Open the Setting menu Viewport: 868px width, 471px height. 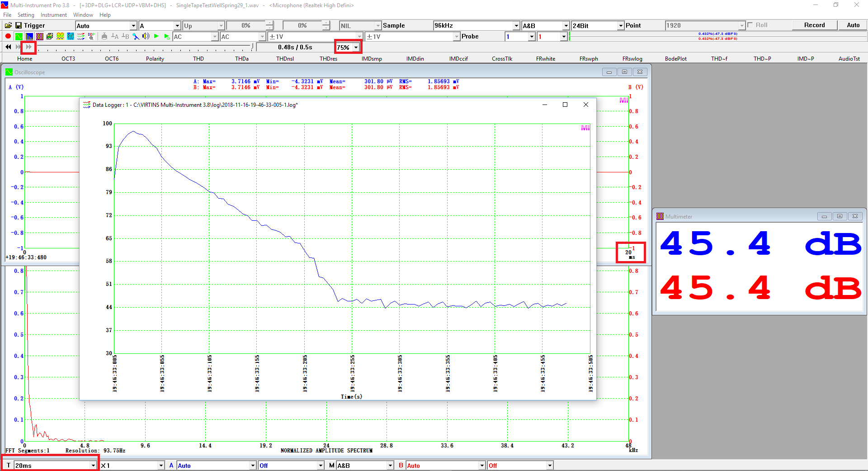(x=26, y=15)
